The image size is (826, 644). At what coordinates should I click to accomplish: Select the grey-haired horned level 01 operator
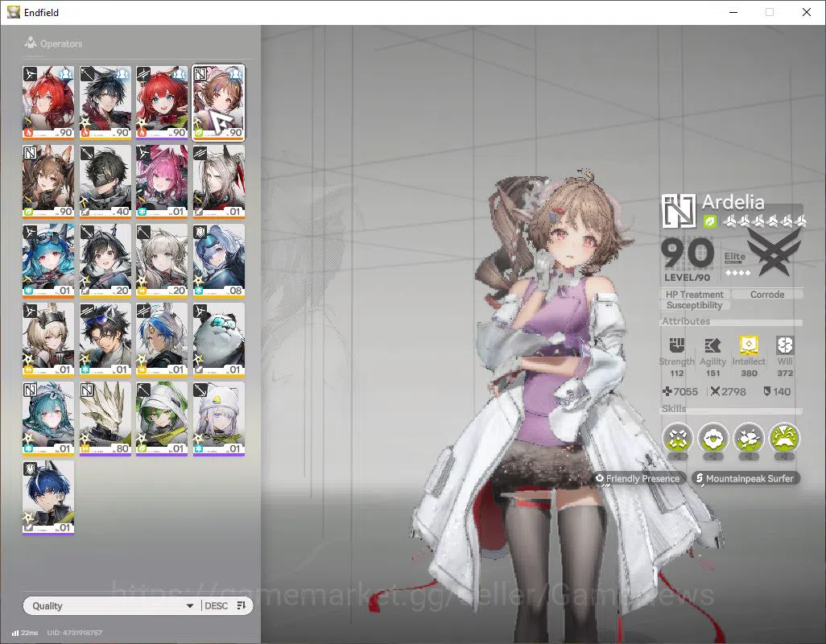[x=219, y=181]
